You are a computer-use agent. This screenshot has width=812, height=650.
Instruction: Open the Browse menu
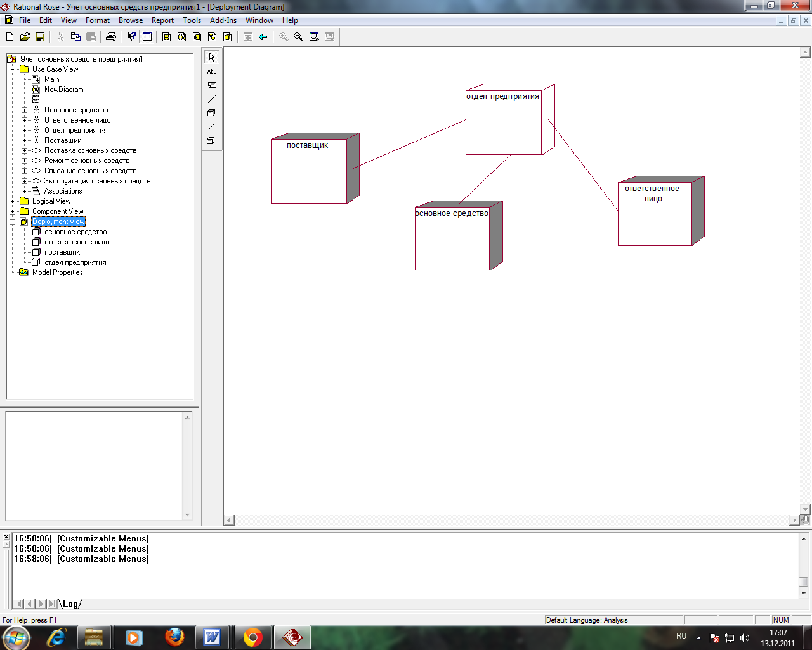[131, 20]
